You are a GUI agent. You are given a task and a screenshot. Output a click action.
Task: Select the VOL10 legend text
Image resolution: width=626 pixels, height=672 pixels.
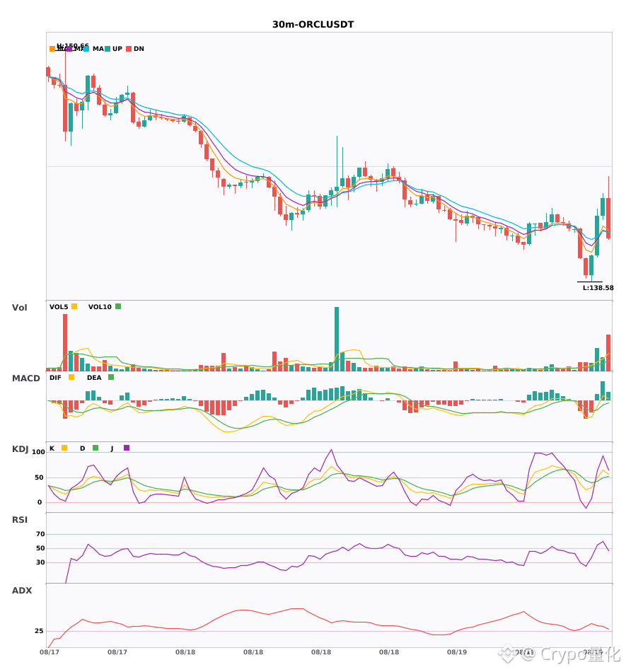(100, 307)
